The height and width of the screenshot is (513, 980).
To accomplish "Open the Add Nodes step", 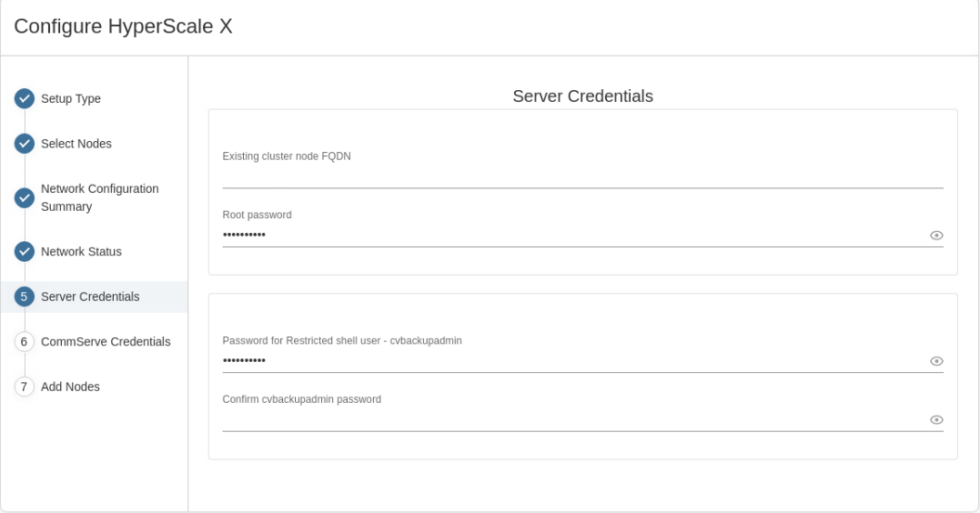I will coord(70,387).
